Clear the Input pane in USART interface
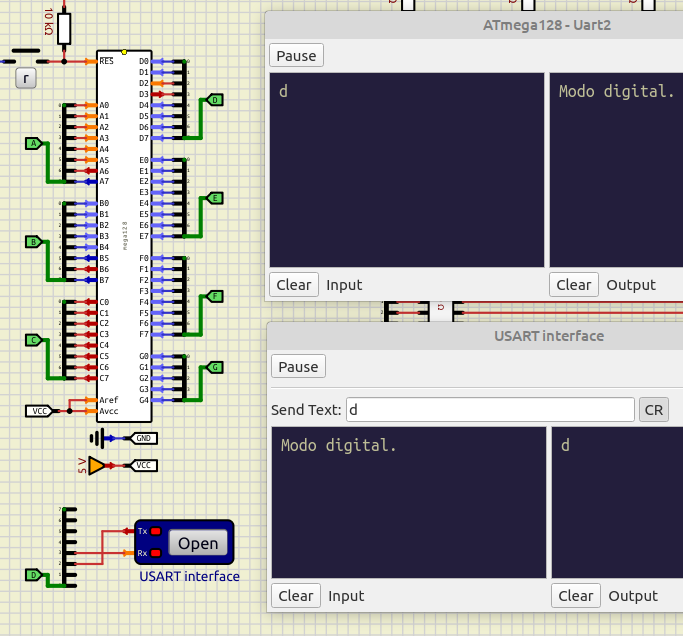Image resolution: width=683 pixels, height=636 pixels. click(x=296, y=595)
